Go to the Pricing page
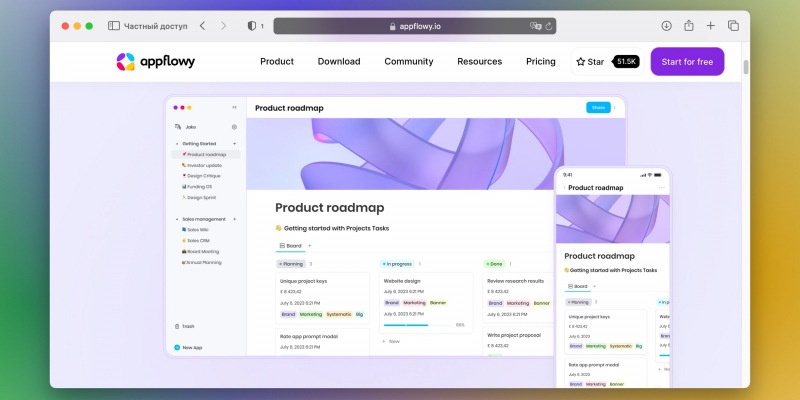Image resolution: width=800 pixels, height=400 pixels. click(541, 62)
